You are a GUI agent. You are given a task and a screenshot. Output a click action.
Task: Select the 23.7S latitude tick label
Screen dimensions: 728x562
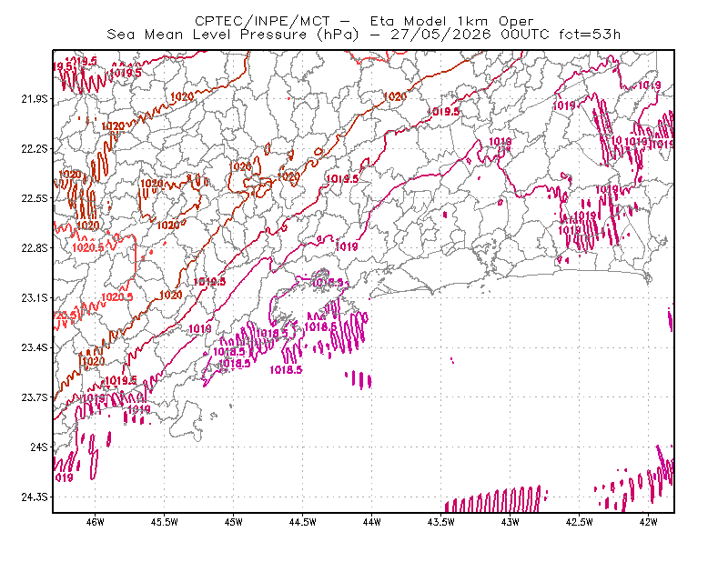[35, 397]
